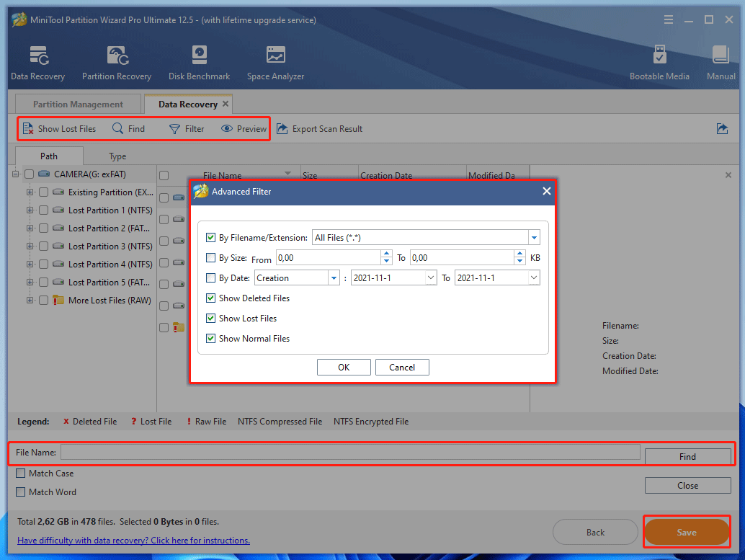Select Lost Partition 5 (FAT...) tree item
Screen dimensions: 745x560
pyautogui.click(x=109, y=283)
